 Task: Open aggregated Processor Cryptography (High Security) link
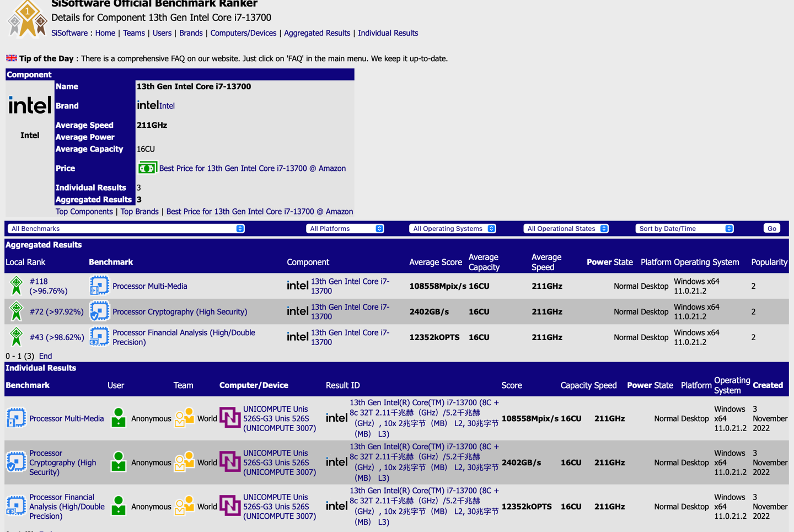(180, 311)
